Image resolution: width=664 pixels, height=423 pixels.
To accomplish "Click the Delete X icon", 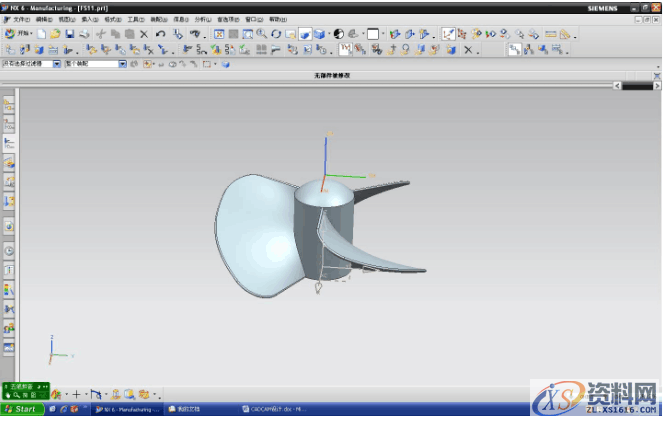I will click(144, 34).
